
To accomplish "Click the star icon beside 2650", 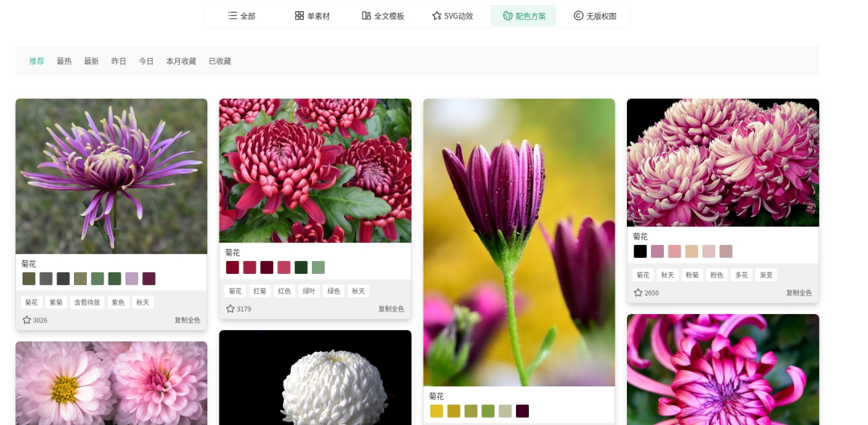I will click(638, 292).
